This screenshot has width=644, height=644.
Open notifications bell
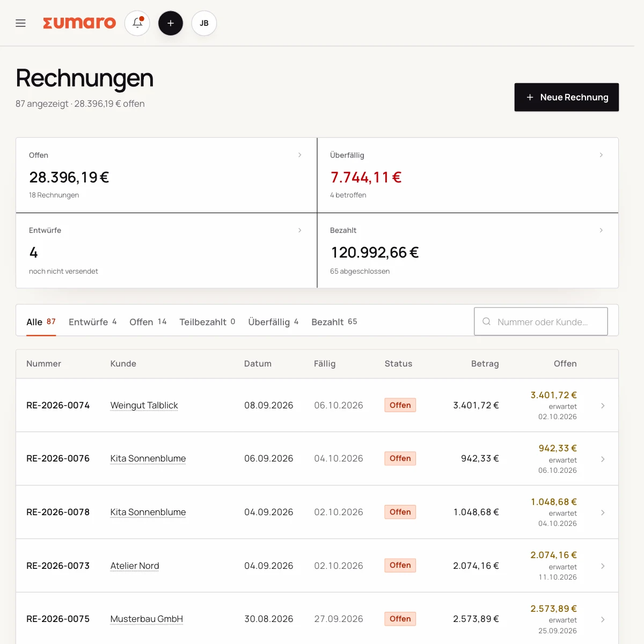click(x=137, y=23)
